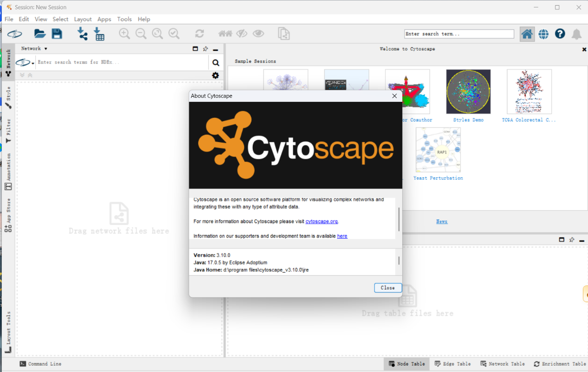Switch to the Filter side tab
588x372 pixels.
(8, 131)
